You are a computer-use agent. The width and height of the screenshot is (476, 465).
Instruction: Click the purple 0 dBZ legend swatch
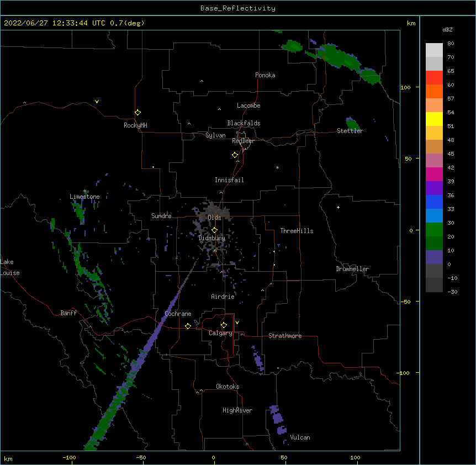click(x=434, y=257)
